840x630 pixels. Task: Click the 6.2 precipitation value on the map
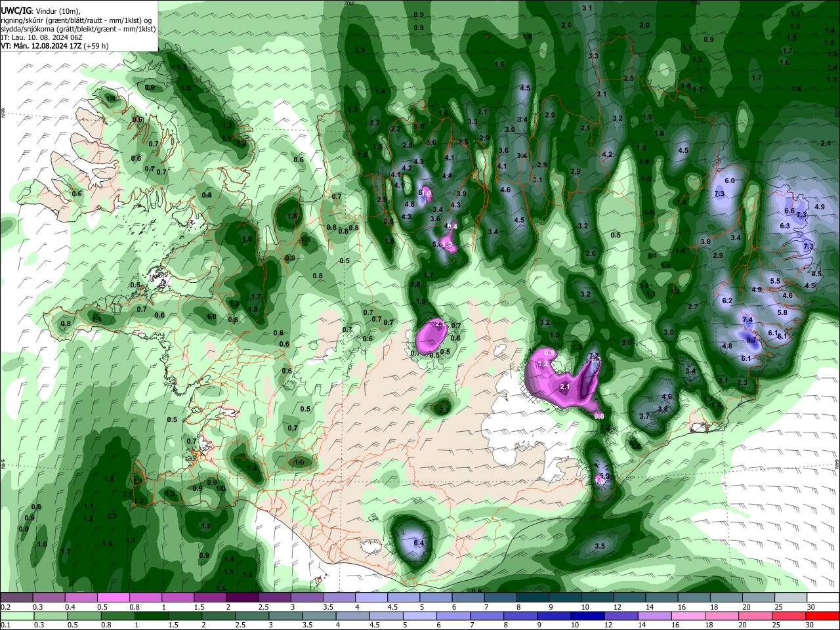point(727,301)
